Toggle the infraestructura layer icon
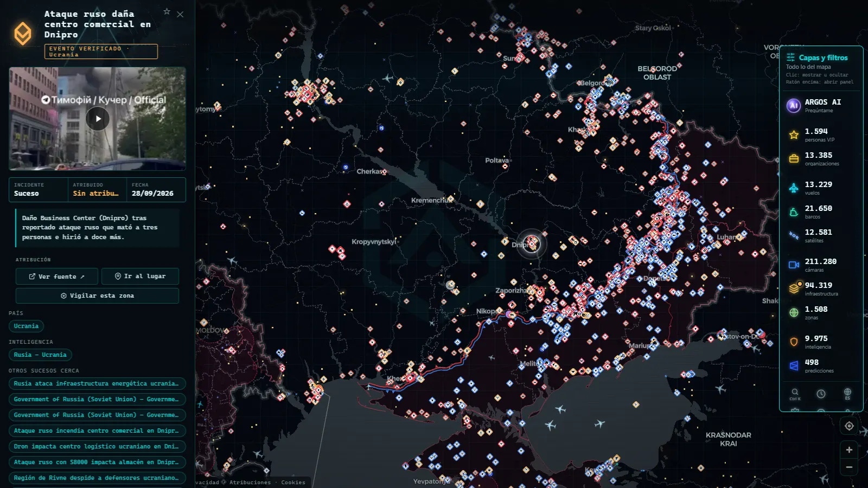The height and width of the screenshot is (488, 868). pyautogui.click(x=794, y=288)
